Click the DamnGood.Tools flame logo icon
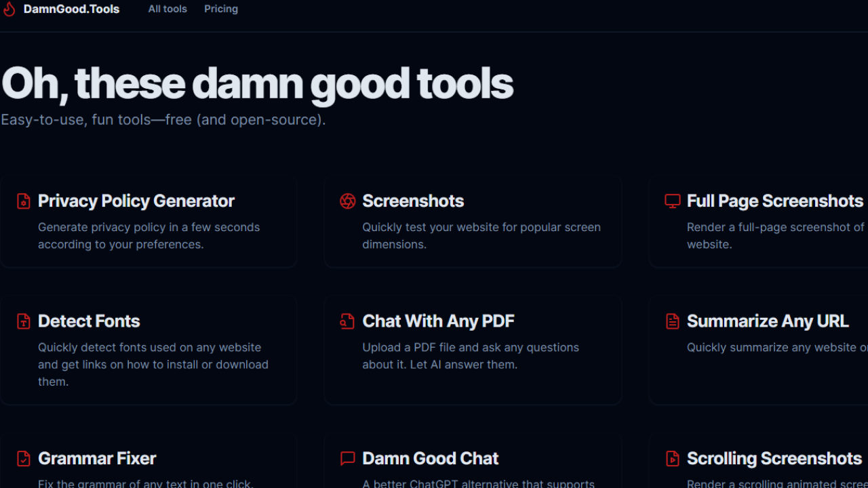Screen dimensions: 868x488 pos(9,9)
